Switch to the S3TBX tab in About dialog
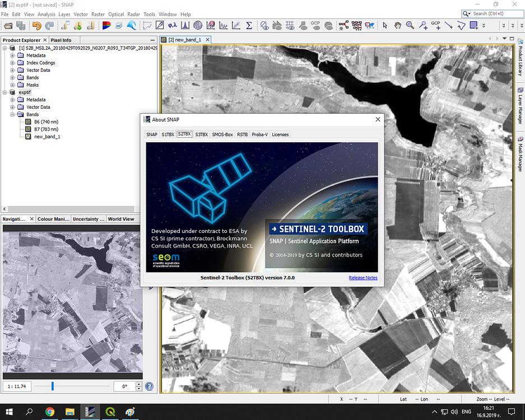Screen dimensions: 525x420 point(201,134)
